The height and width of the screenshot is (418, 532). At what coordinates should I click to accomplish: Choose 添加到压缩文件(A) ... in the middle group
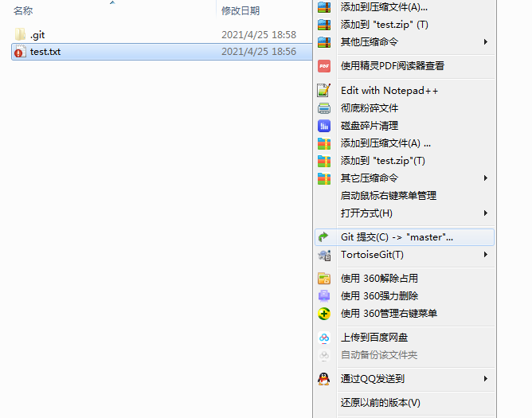click(x=405, y=143)
